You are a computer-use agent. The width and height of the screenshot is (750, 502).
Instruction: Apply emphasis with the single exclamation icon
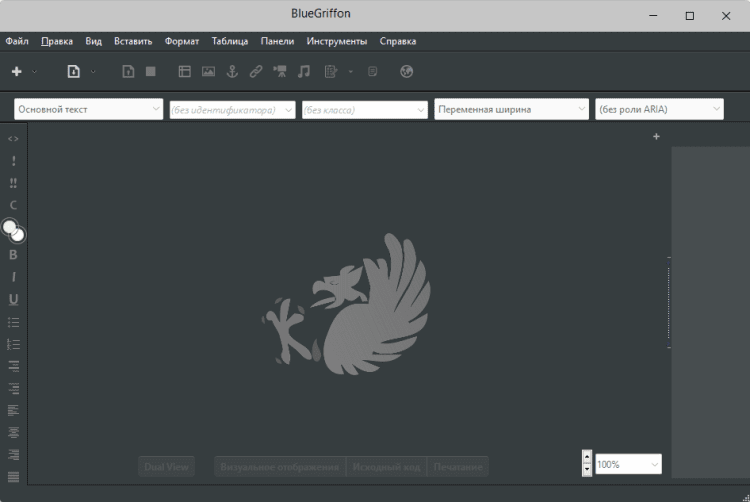[x=13, y=161]
